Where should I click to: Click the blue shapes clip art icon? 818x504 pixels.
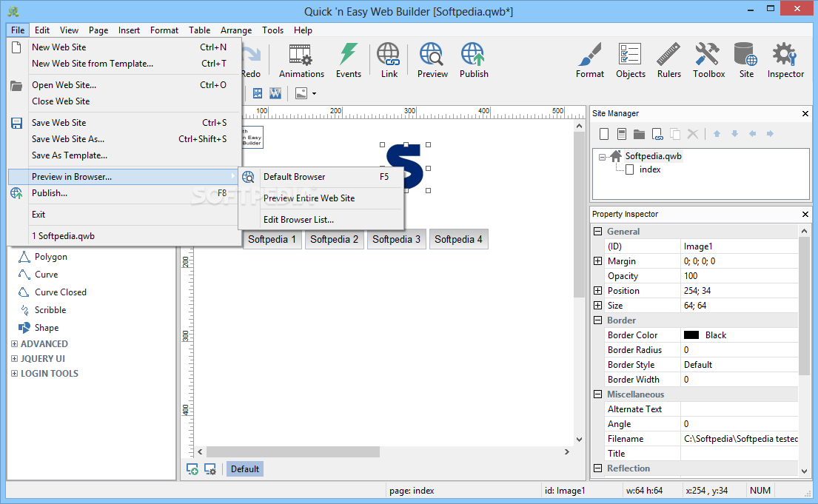pyautogui.click(x=258, y=93)
